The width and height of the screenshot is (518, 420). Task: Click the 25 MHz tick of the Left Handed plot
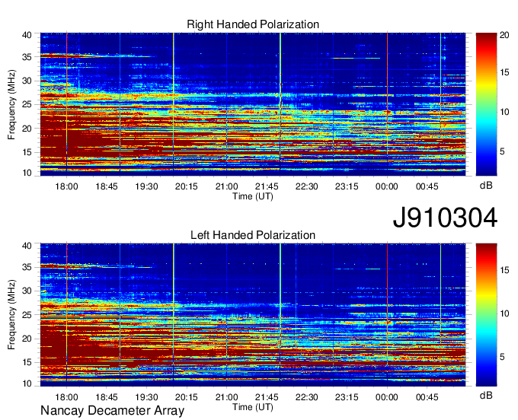27,315
